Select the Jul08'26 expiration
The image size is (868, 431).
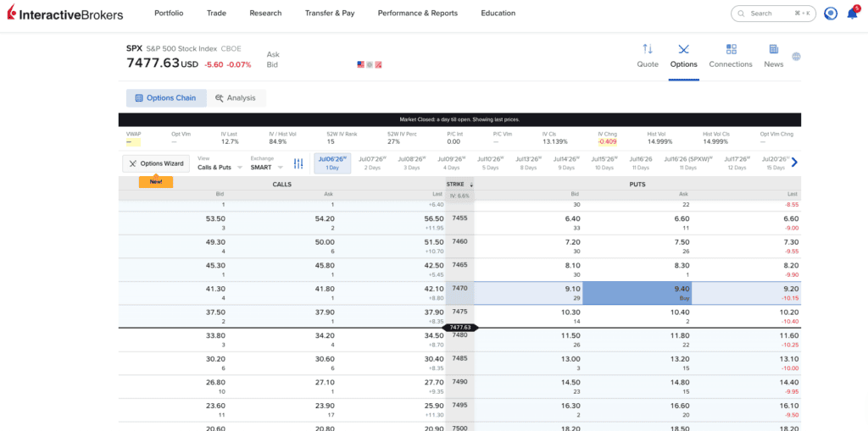pos(412,163)
